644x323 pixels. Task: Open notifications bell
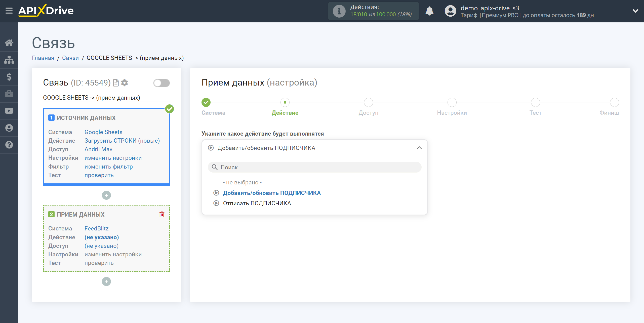[429, 11]
